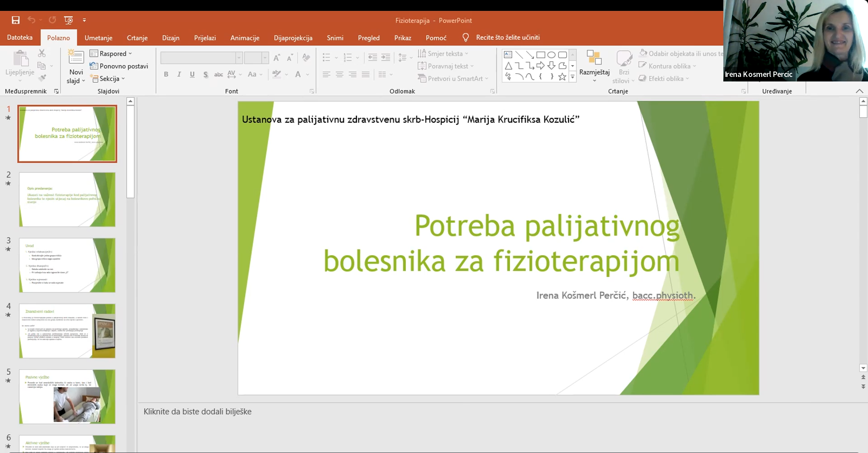Select slide 4 thumbnail Znanstveni radovi
Viewport: 868px width, 453px height.
(x=67, y=331)
